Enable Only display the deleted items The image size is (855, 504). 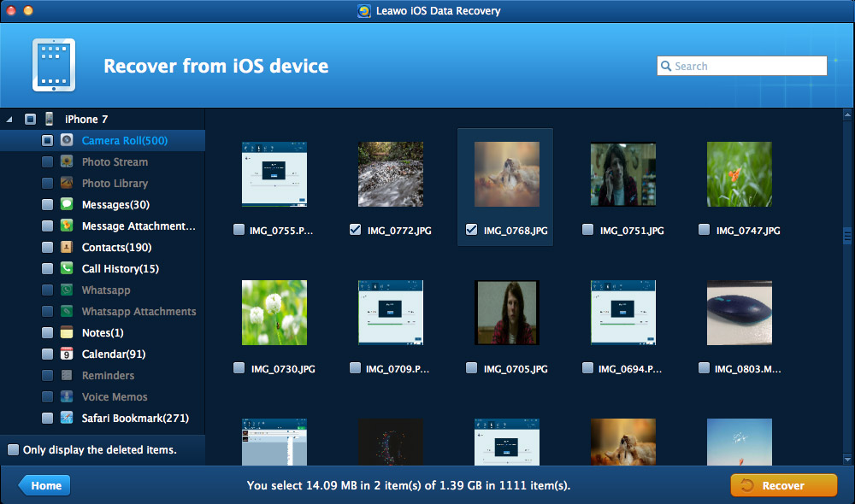tap(13, 449)
